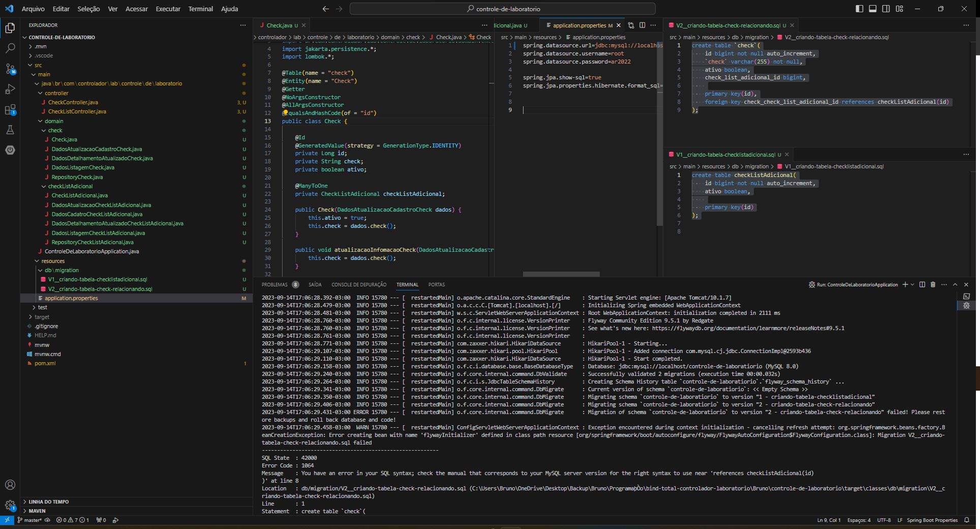The width and height of the screenshot is (980, 529).
Task: Click the Espaços: 4 indentation setting
Action: click(859, 520)
